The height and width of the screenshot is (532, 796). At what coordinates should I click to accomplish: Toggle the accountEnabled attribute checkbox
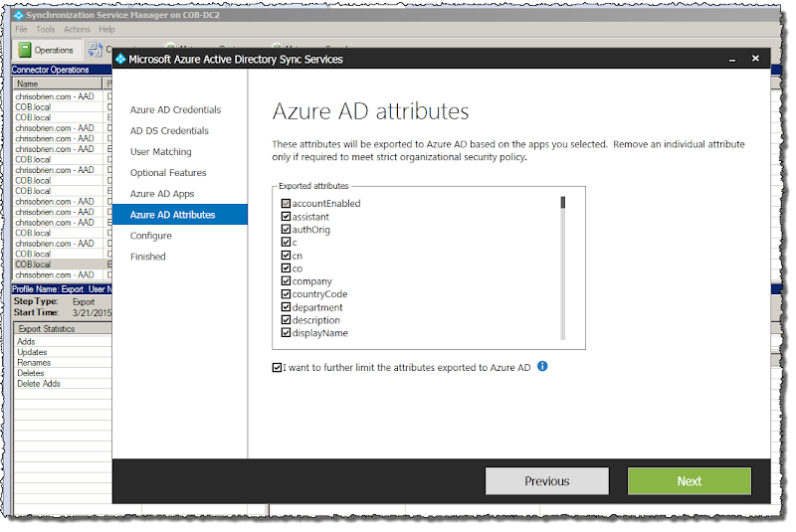286,204
